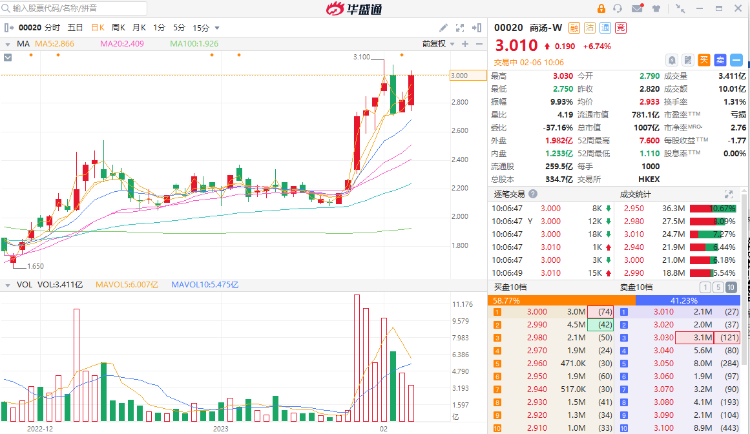Switch to 1分 minute chart

[159, 28]
